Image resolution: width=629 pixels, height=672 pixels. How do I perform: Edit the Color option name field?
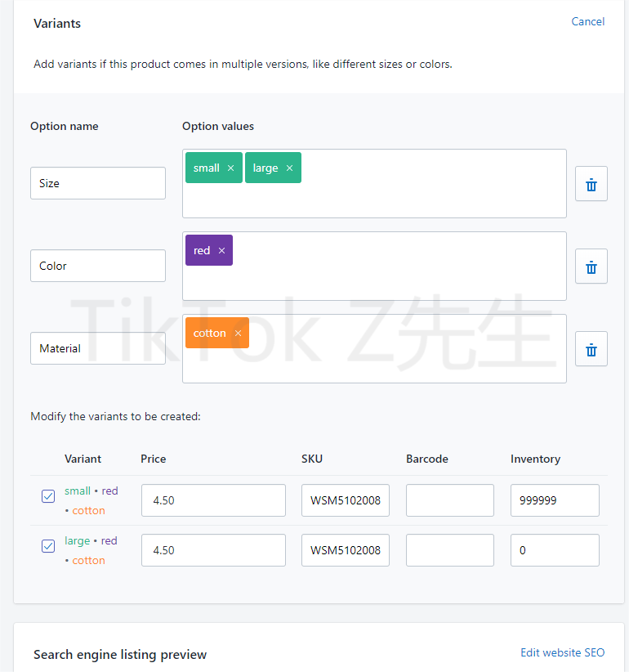pos(98,266)
